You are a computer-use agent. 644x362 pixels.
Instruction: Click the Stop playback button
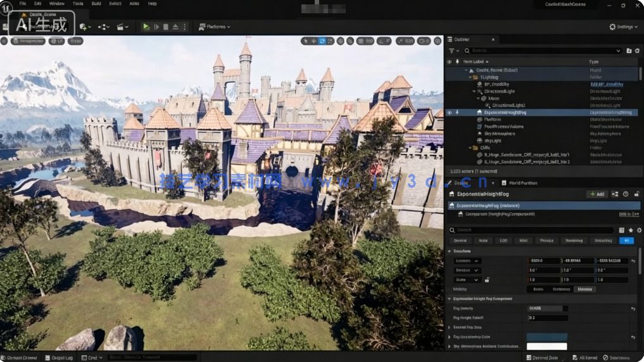[x=166, y=27]
